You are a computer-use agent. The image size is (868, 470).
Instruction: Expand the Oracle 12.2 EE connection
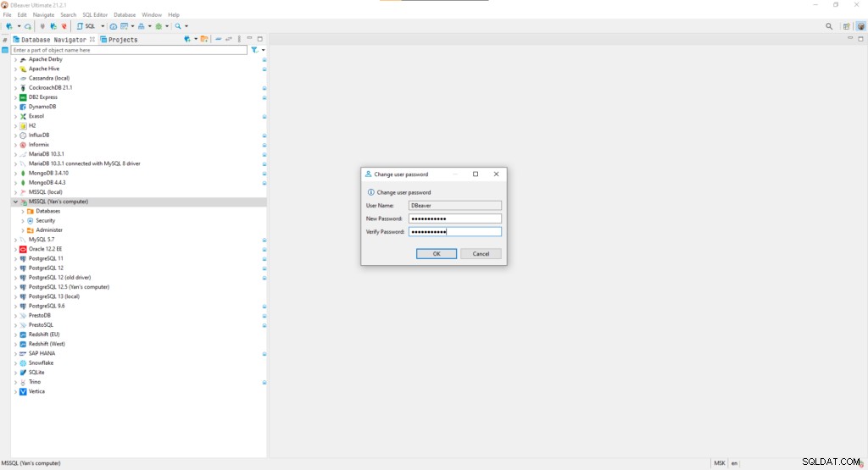(x=15, y=249)
